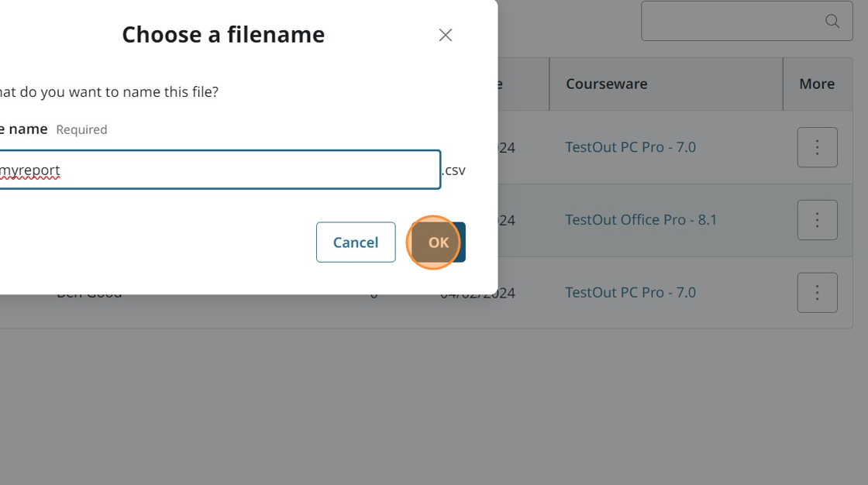Click inside the search box
The width and height of the screenshot is (868, 485).
coord(728,21)
